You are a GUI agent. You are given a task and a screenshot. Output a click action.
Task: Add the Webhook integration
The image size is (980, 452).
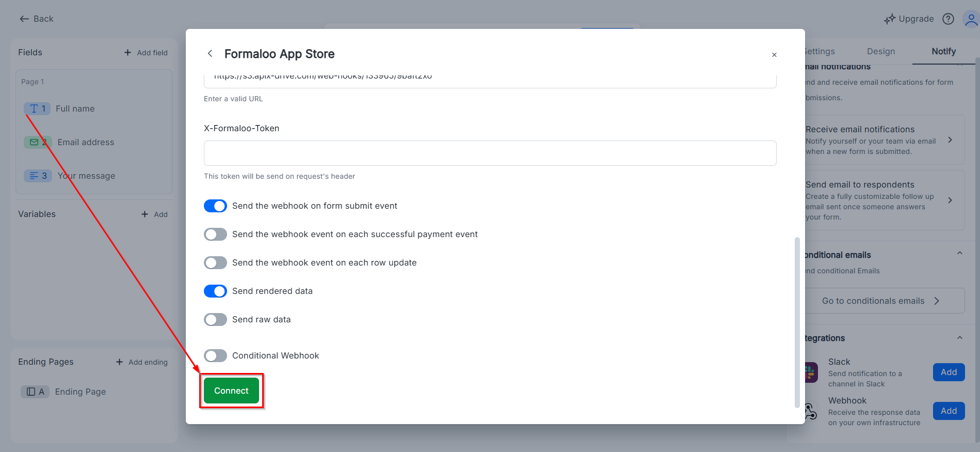tap(949, 411)
